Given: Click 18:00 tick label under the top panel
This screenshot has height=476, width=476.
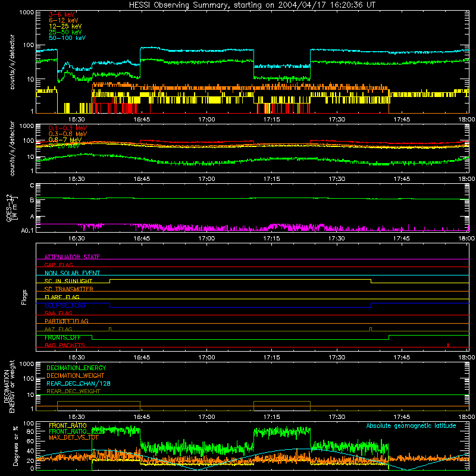Looking at the screenshot, I should tap(466, 120).
